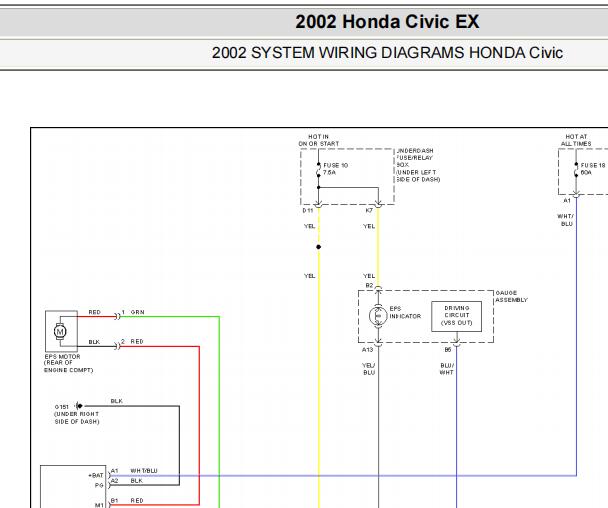This screenshot has height=508, width=608.
Task: Select gauge assembly pin label "B2"
Action: [x=369, y=285]
